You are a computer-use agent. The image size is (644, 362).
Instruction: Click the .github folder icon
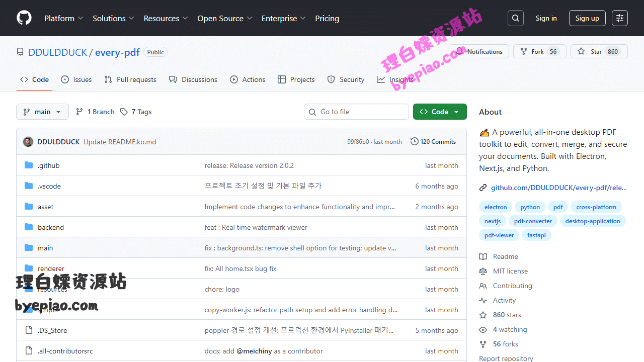point(29,165)
